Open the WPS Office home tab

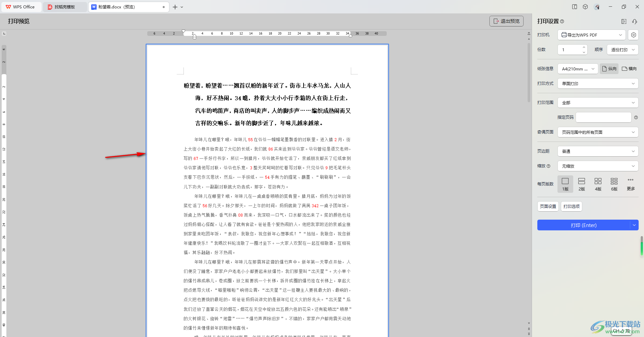(x=21, y=7)
